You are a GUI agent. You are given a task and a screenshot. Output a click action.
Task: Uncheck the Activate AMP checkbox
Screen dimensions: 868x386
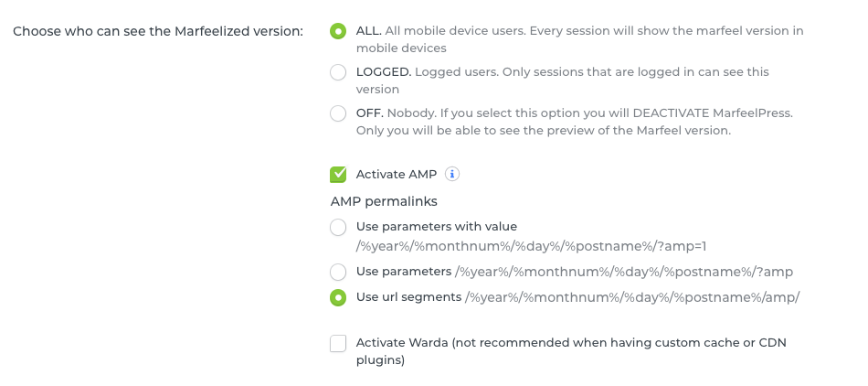tap(338, 175)
